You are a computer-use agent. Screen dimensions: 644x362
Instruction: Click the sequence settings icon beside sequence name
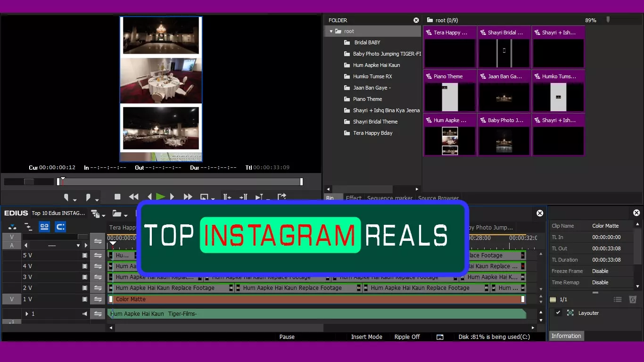pyautogui.click(x=94, y=214)
